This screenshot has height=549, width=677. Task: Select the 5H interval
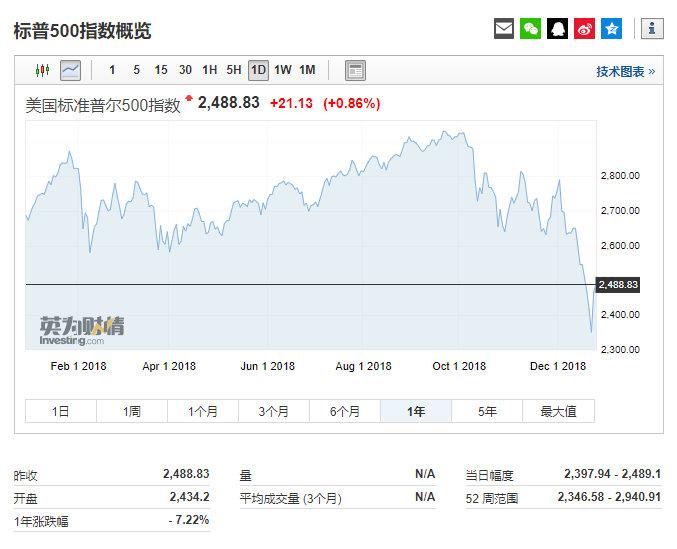[234, 70]
